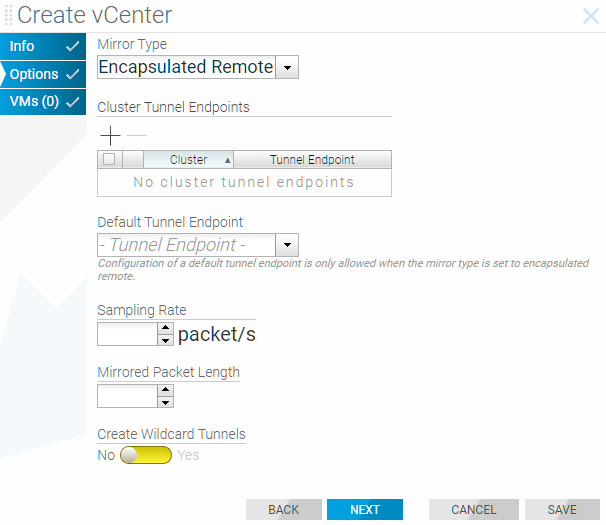Open the Default Tunnel Endpoint dropdown arrow
Image resolution: width=606 pixels, height=525 pixels.
click(287, 245)
